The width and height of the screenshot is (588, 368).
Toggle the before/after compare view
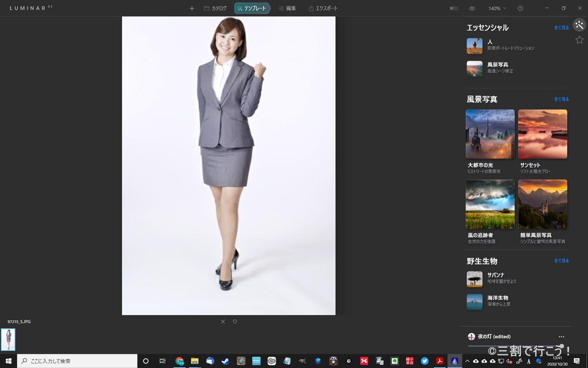(x=453, y=8)
